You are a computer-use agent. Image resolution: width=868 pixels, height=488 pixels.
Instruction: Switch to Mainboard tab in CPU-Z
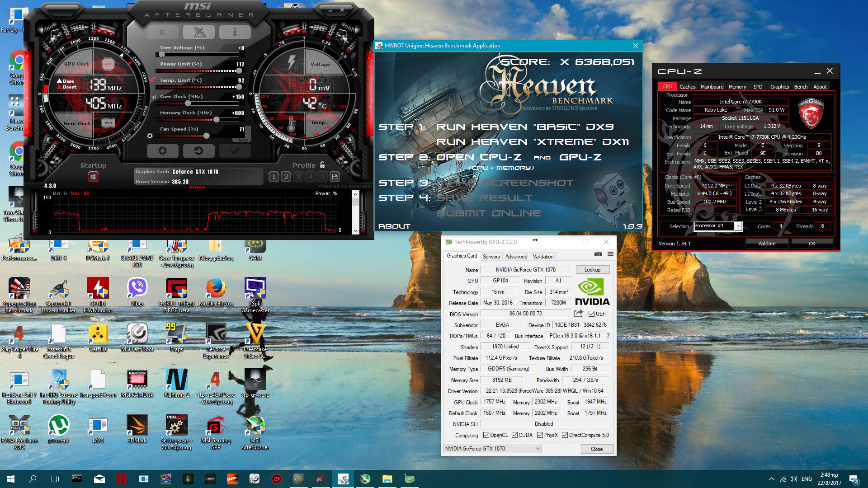coord(712,87)
